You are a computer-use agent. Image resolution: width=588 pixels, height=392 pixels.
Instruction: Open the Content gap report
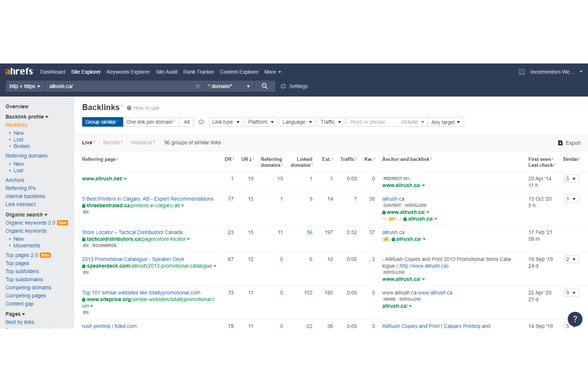click(x=19, y=304)
